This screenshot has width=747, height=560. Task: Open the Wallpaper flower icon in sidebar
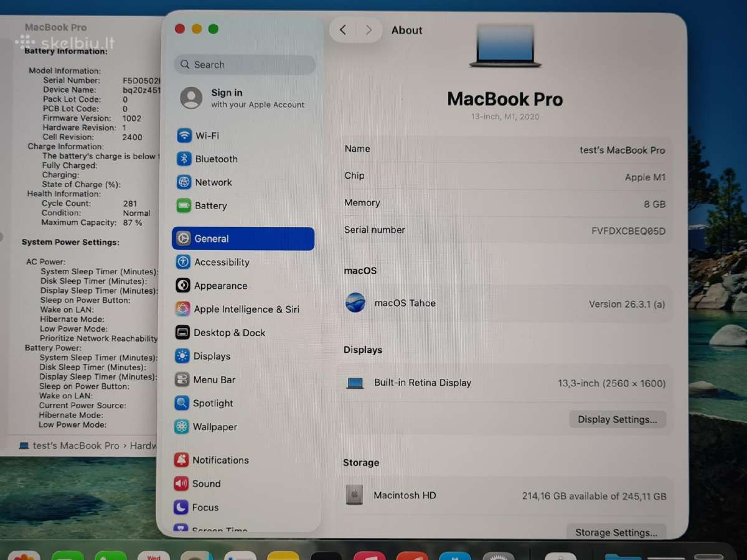[x=182, y=427]
